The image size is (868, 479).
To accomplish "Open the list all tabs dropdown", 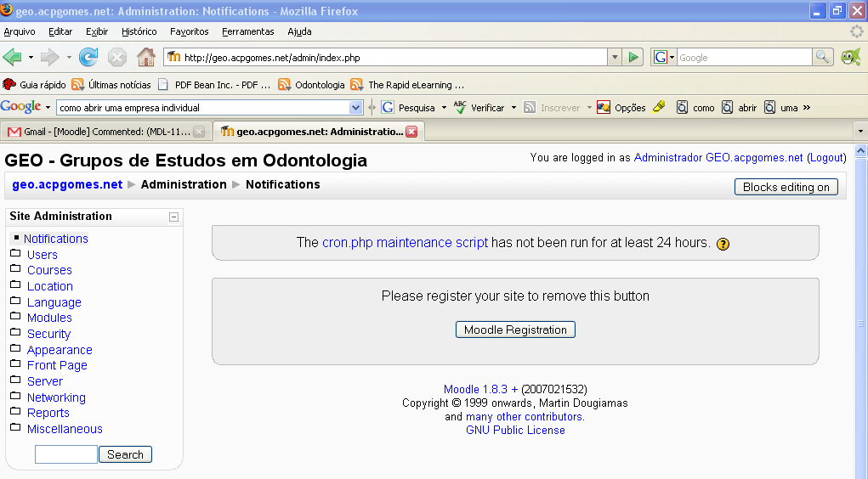I will point(860,132).
